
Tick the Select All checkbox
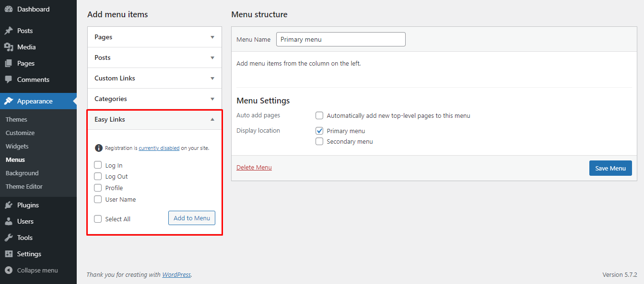click(98, 219)
